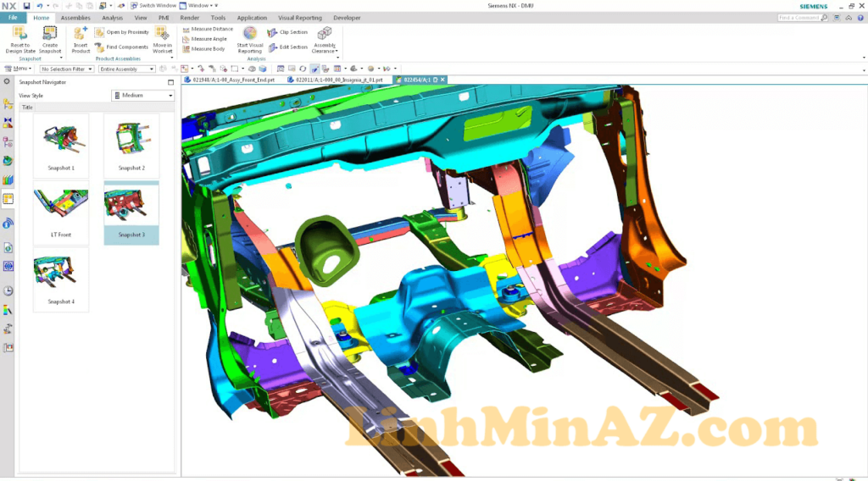Close the 022454/A:1 document tab
Viewport: 868px width, 481px height.
[442, 80]
